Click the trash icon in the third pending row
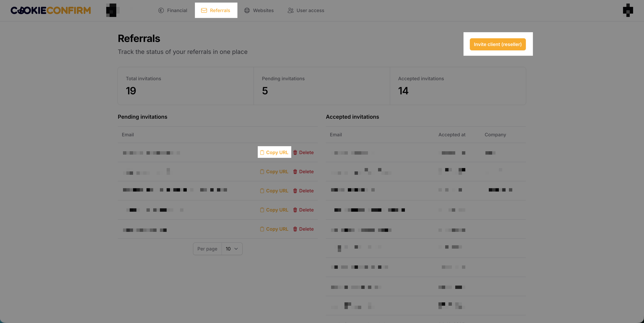Screen dimensions: 644x323 coord(295,191)
